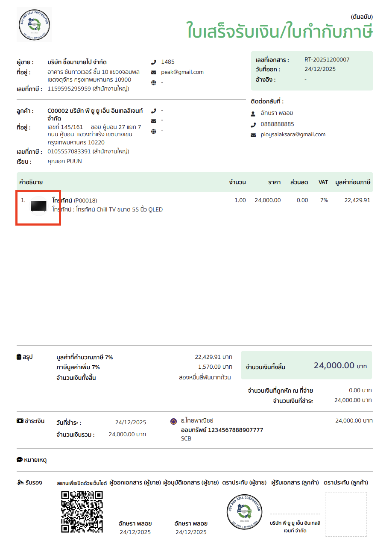This screenshot has width=392, height=552.
Task: Click the seller phone icon beside 1485
Action: [x=154, y=62]
